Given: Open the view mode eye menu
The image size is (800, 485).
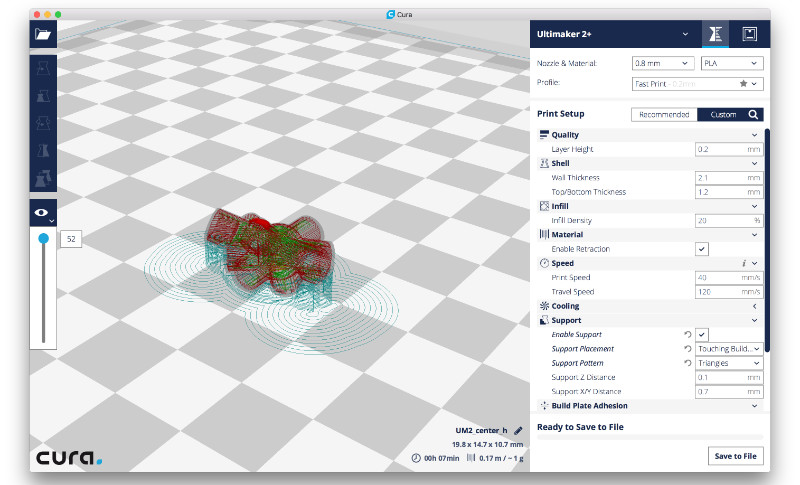Looking at the screenshot, I should (x=43, y=213).
